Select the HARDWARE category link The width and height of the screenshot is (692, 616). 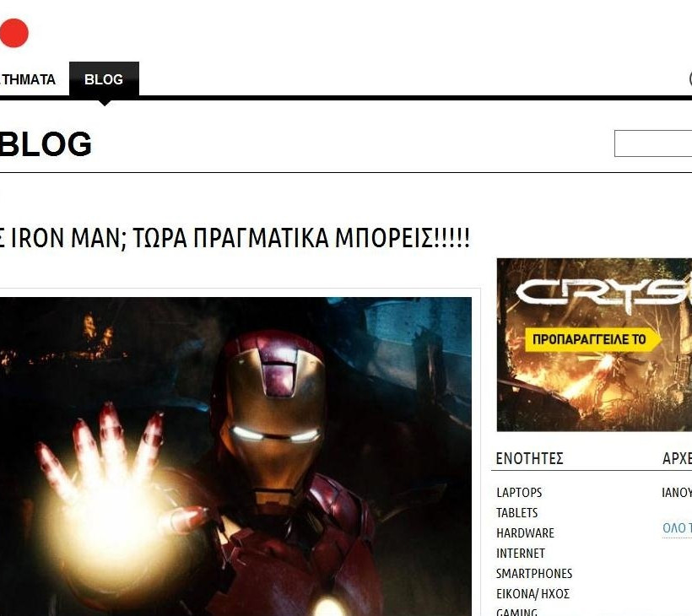[525, 533]
